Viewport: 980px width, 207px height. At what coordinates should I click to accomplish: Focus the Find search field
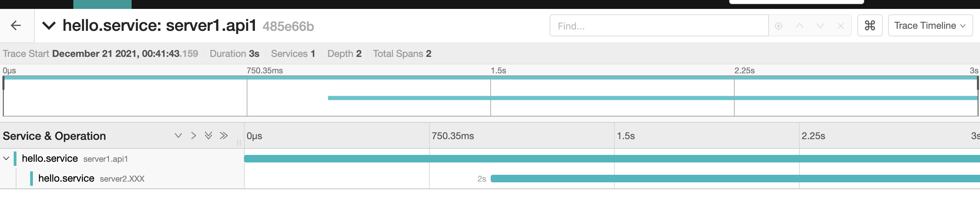click(659, 25)
